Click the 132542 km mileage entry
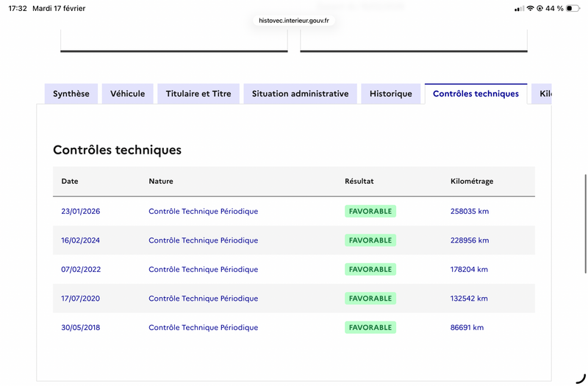Screen dimensions: 588x386 point(469,299)
